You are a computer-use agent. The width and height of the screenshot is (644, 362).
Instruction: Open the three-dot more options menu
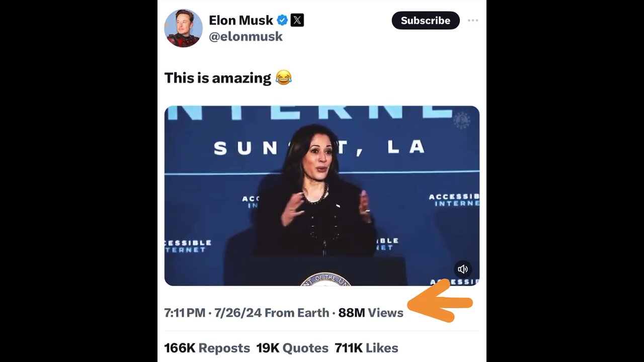pyautogui.click(x=473, y=21)
